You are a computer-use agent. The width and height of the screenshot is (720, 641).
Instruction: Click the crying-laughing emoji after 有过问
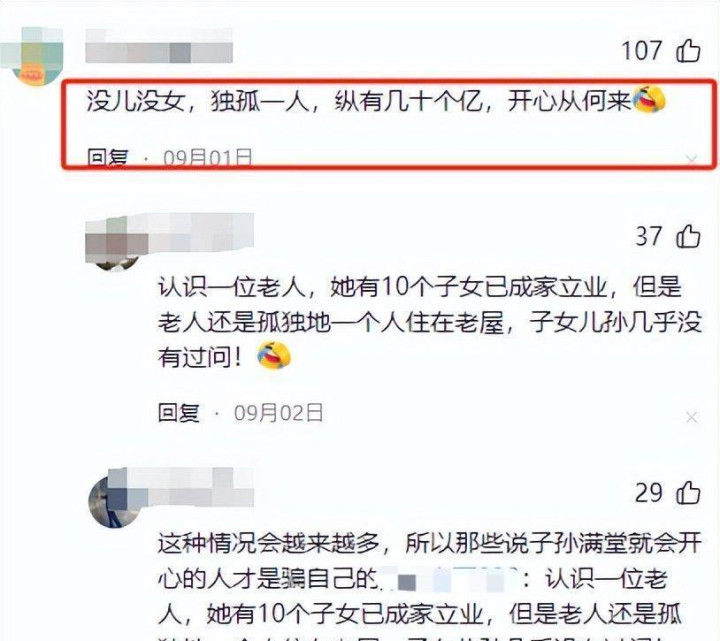tap(274, 355)
